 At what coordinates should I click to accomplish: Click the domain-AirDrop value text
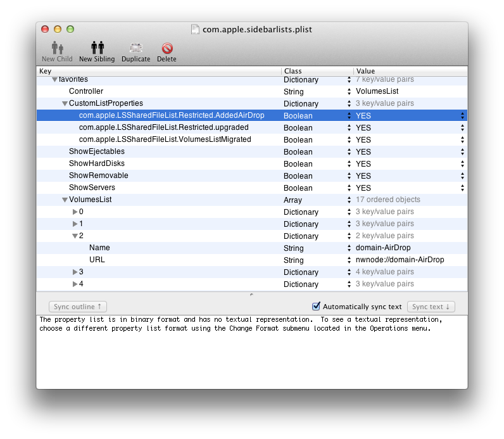[383, 248]
